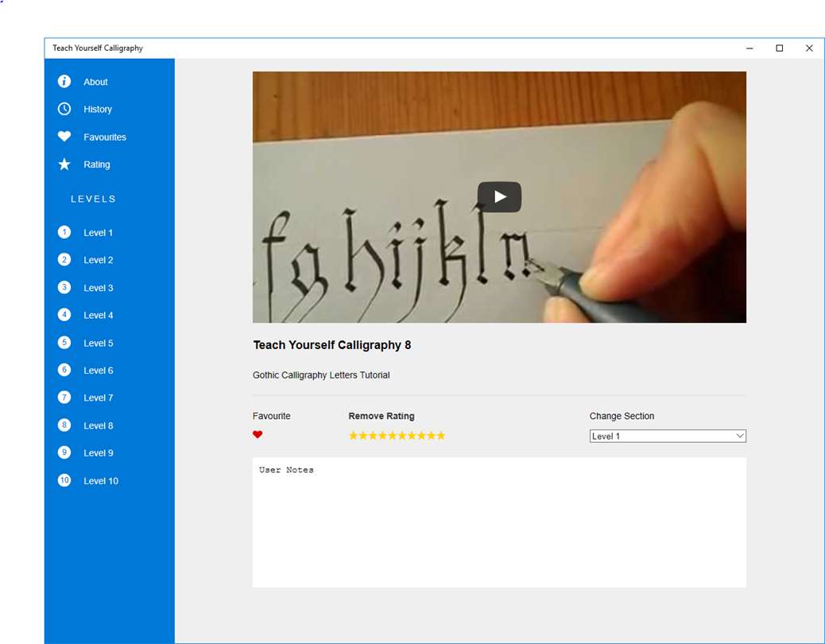This screenshot has height=644, width=825.
Task: Go to Level 3 in sidebar
Action: pos(98,288)
